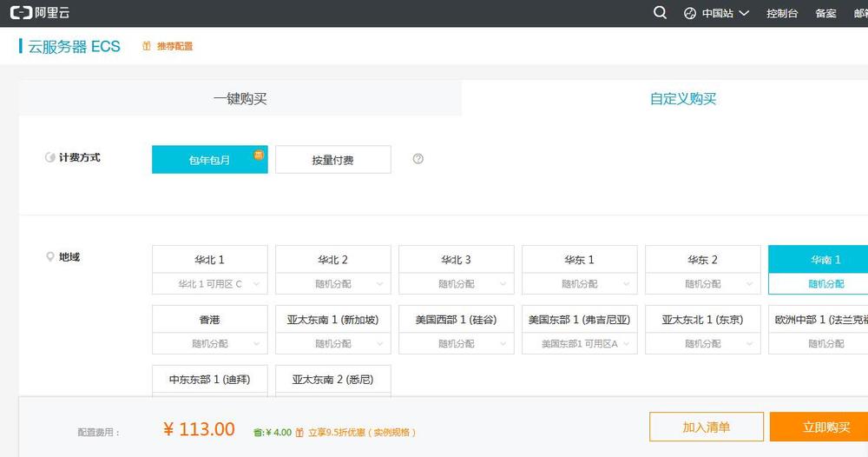Image resolution: width=868 pixels, height=457 pixels.
Task: Select 亚太东南 2 (悉尼) region
Action: [x=333, y=380]
